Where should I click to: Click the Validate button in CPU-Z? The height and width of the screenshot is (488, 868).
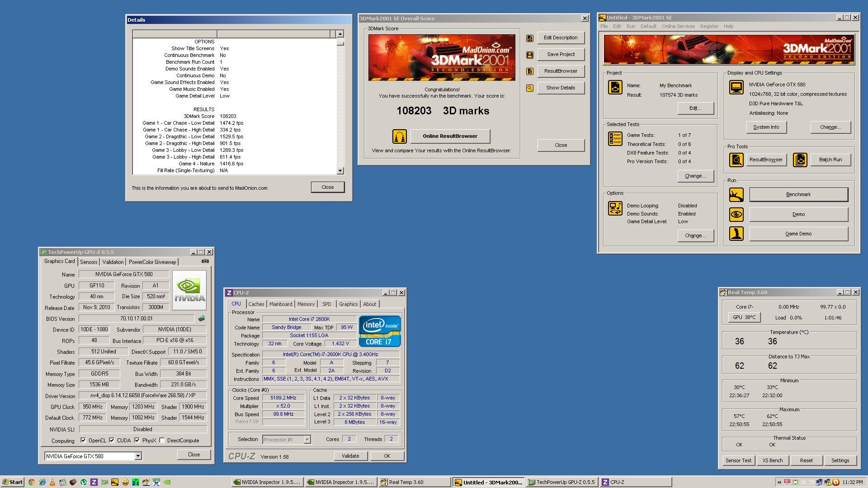tap(350, 456)
